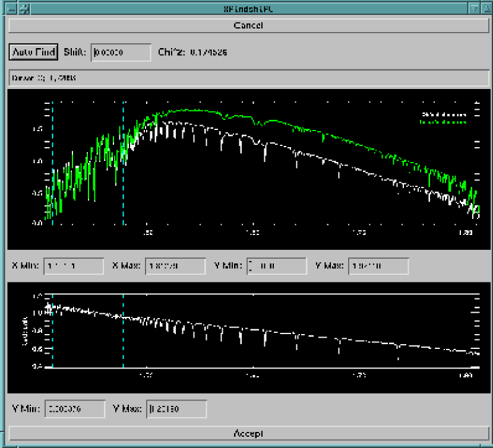Click the Shift: label
Screen dimensions: 493x448
pos(75,52)
